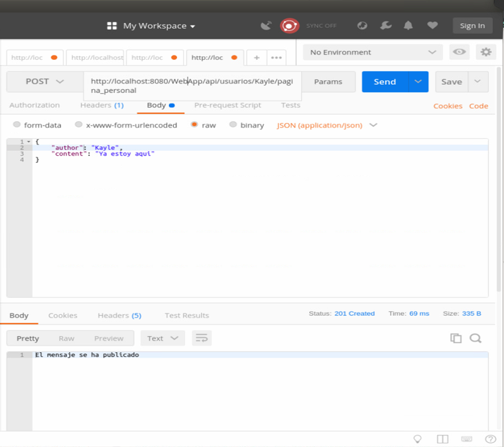Open the globe browse icon
Screen dimensions: 504x447
click(362, 26)
